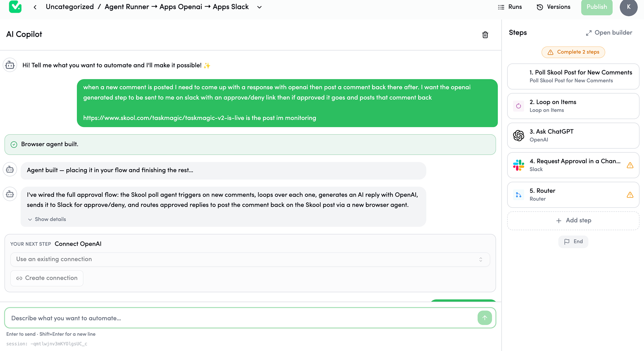Open the Use an existing connection dropdown
This screenshot has height=351, width=644.
[250, 259]
